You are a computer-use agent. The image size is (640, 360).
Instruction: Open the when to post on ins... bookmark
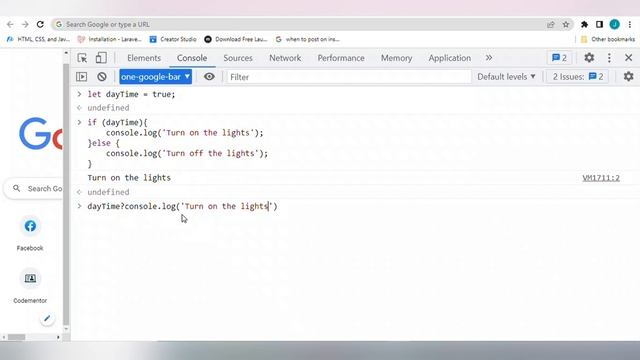coord(307,39)
